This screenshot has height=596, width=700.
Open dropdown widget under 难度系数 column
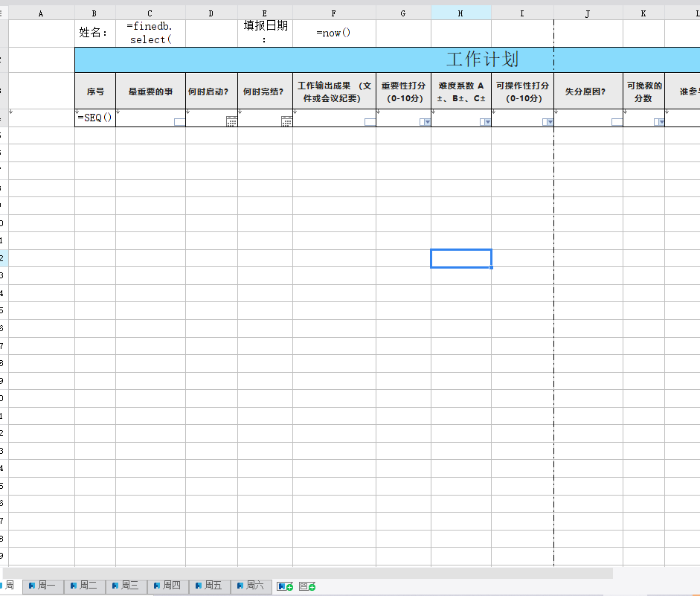(485, 122)
